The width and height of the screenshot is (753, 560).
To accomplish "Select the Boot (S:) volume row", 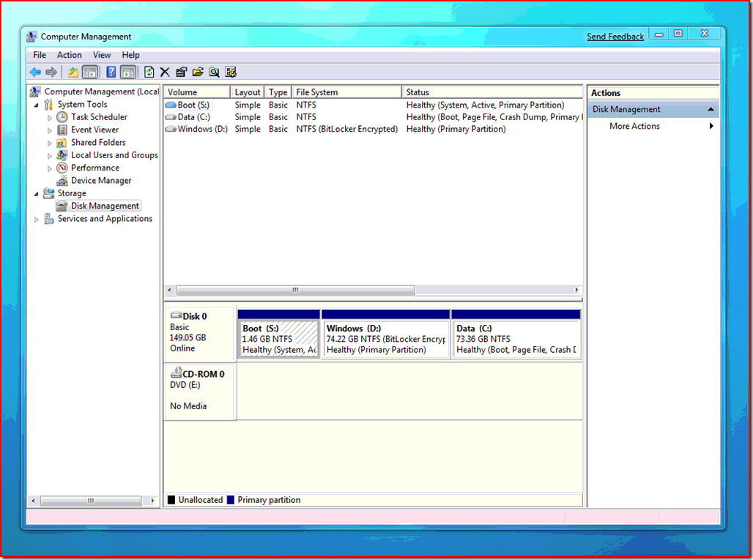I will click(x=374, y=105).
